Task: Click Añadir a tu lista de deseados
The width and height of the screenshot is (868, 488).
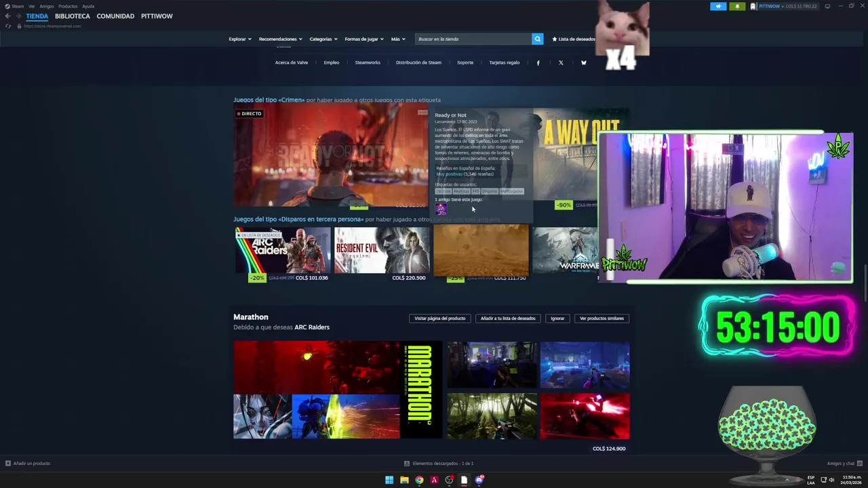Action: [508, 318]
